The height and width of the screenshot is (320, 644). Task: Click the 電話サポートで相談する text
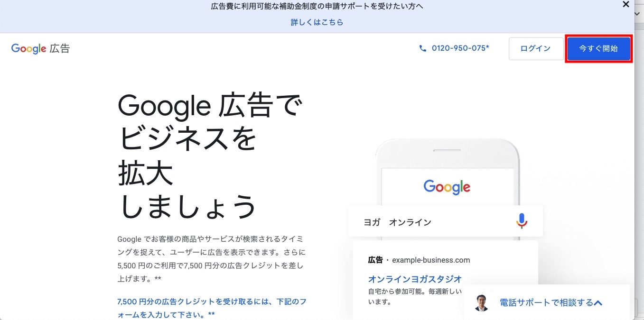[546, 302]
